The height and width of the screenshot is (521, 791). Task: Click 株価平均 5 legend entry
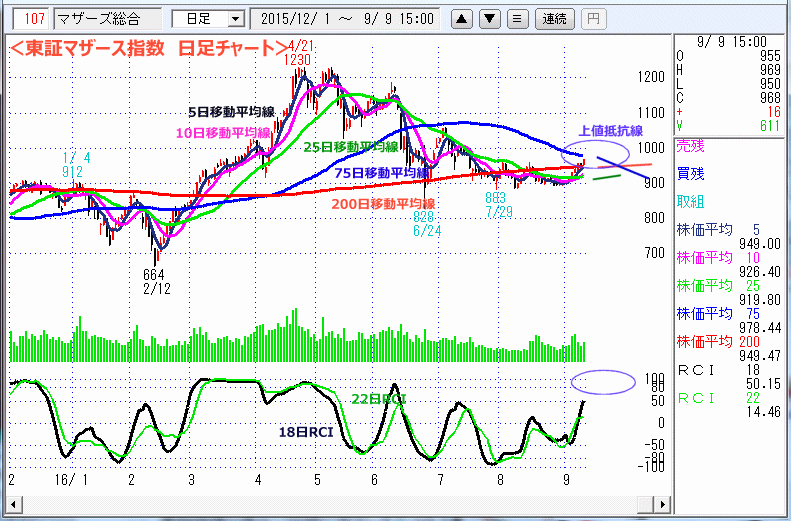718,228
